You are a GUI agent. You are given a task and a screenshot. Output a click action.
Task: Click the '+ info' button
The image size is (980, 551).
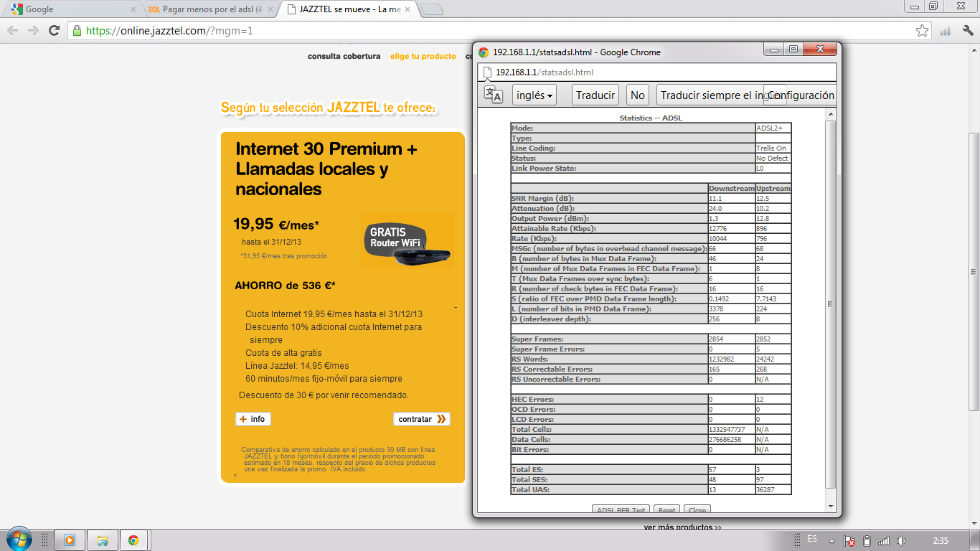[253, 419]
